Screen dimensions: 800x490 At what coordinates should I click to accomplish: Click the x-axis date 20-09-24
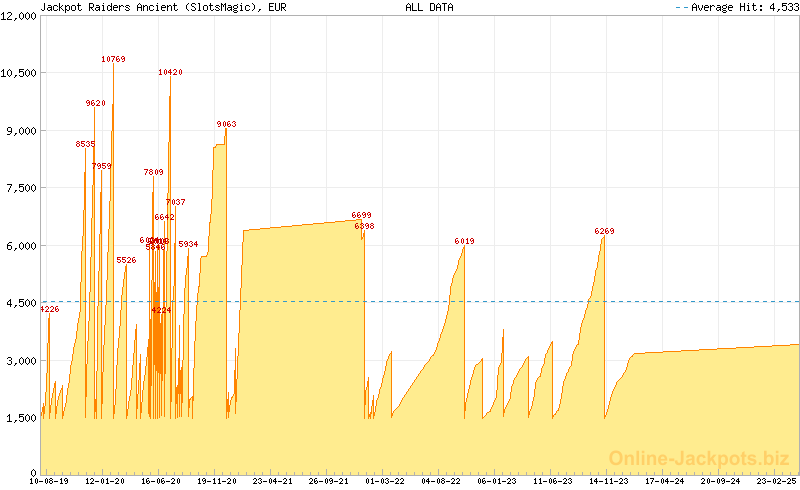tap(720, 481)
